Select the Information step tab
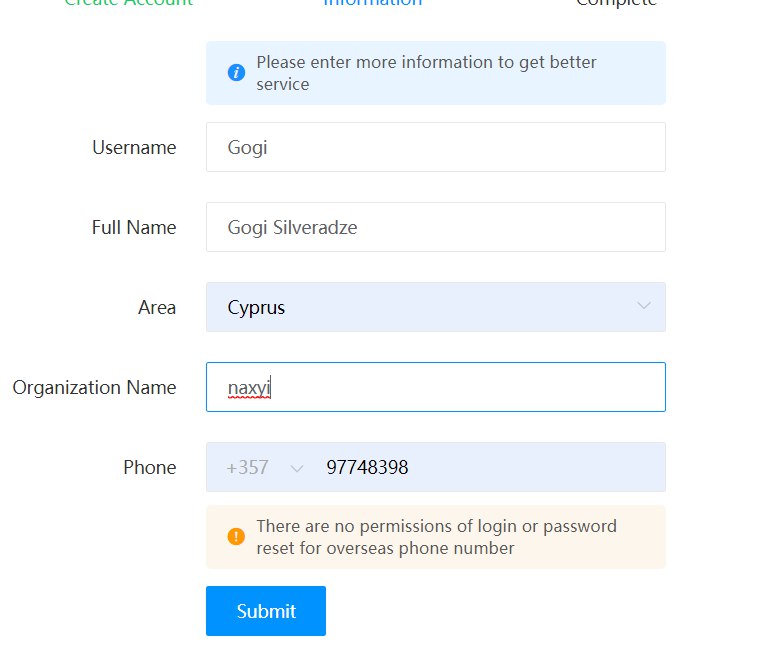Image resolution: width=759 pixels, height=656 pixels. point(373,2)
